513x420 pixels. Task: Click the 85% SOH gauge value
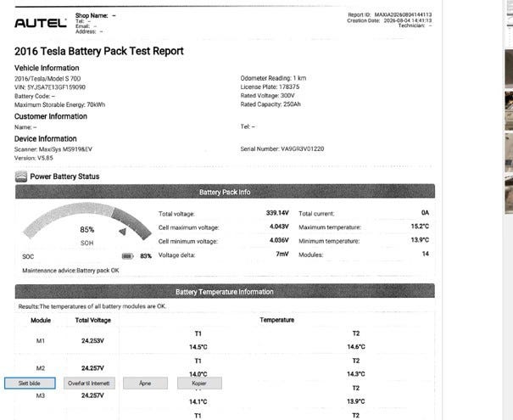(87, 229)
